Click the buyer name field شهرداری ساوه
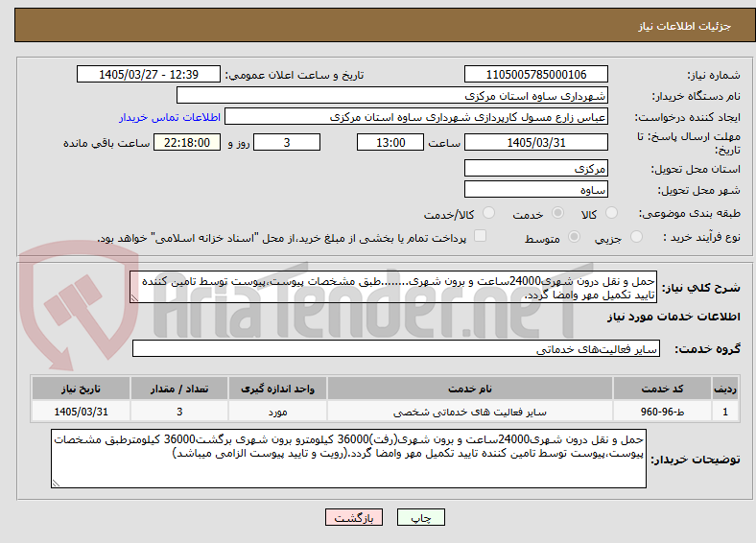Image resolution: width=756 pixels, height=543 pixels. click(392, 96)
